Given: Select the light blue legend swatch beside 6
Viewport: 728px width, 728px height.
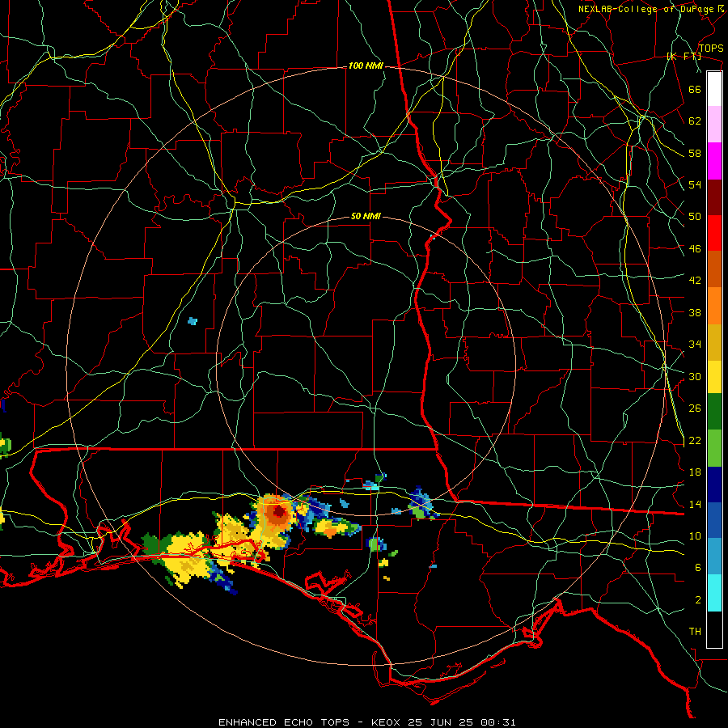Looking at the screenshot, I should [x=714, y=557].
